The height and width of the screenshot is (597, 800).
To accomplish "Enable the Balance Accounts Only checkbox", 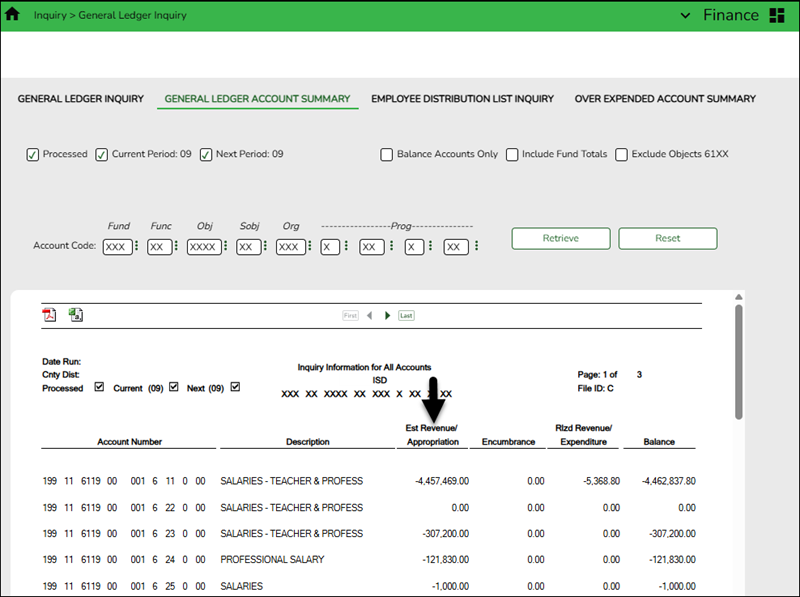I will 386,155.
